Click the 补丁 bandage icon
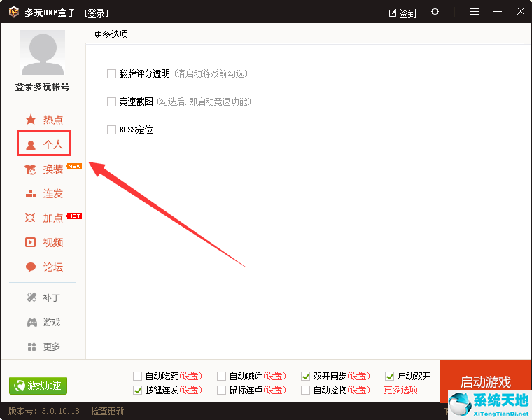 [32, 297]
